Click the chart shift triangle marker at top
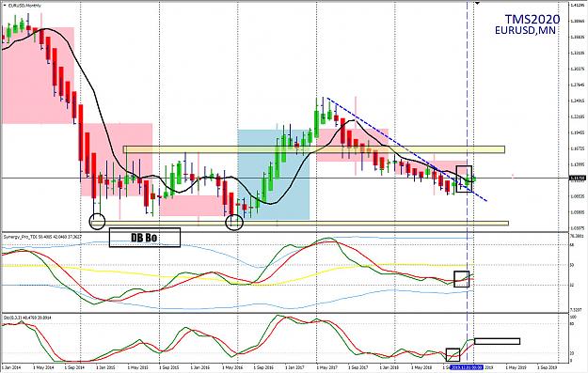Screen dimensions: 588x373 pos(477,4)
